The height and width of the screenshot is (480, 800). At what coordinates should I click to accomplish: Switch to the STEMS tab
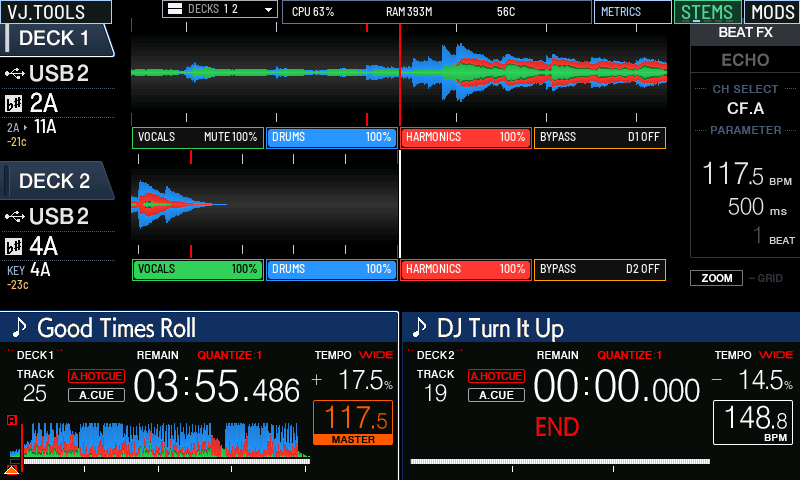707,12
